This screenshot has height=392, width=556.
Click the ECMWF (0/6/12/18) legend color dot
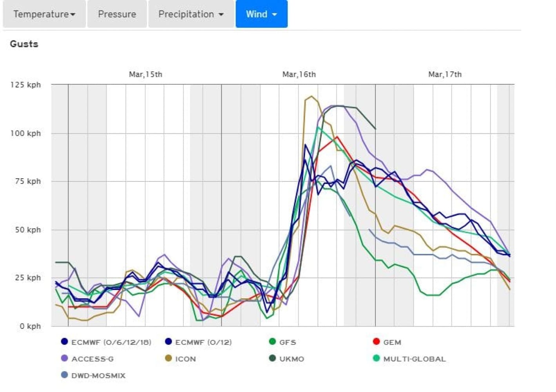click(x=64, y=341)
